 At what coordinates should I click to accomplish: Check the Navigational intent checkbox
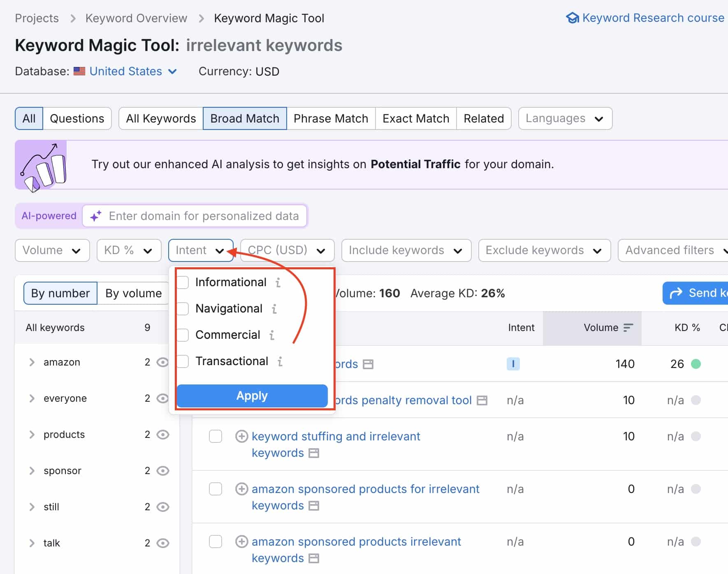click(183, 309)
